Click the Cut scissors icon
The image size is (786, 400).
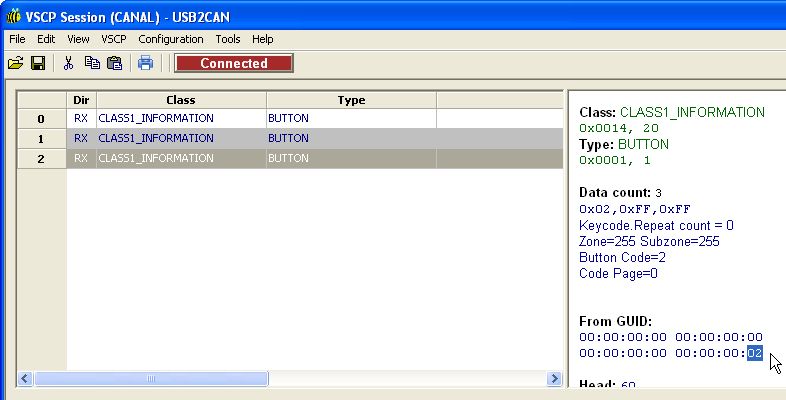[x=68, y=63]
